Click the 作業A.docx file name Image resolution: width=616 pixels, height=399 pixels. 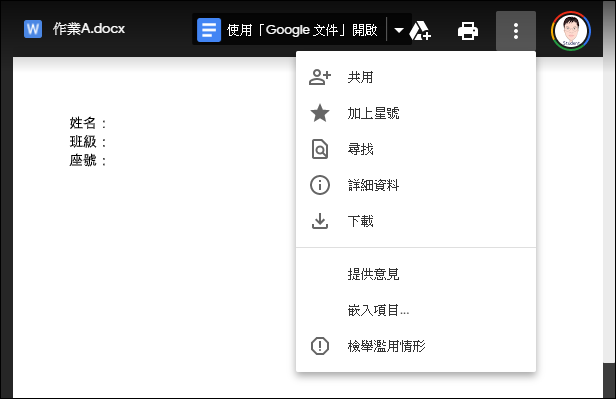[89, 29]
